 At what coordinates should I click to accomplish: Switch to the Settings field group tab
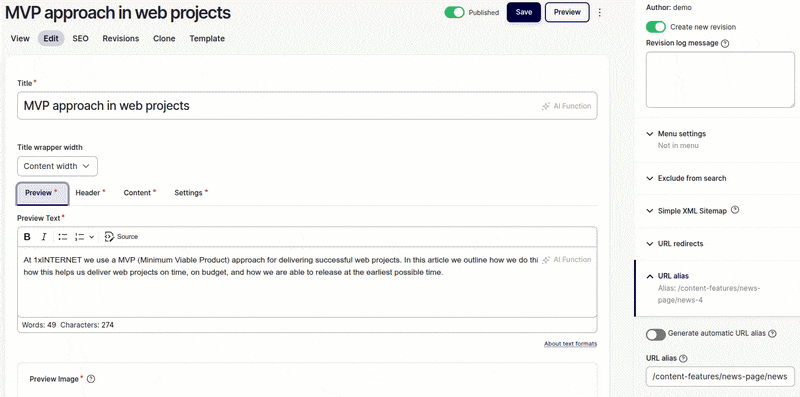[x=191, y=193]
